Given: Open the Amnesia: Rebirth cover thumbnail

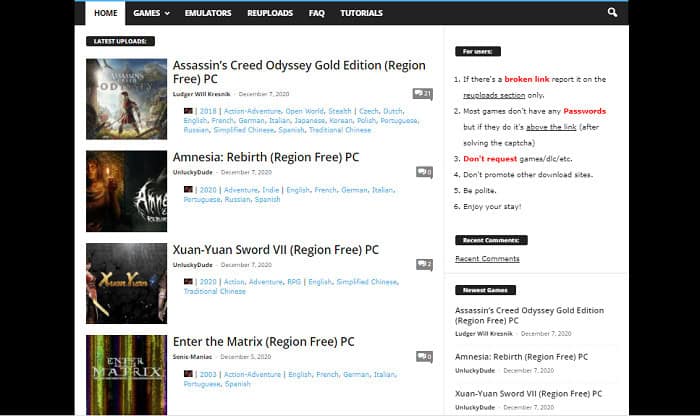Looking at the screenshot, I should click(x=126, y=191).
